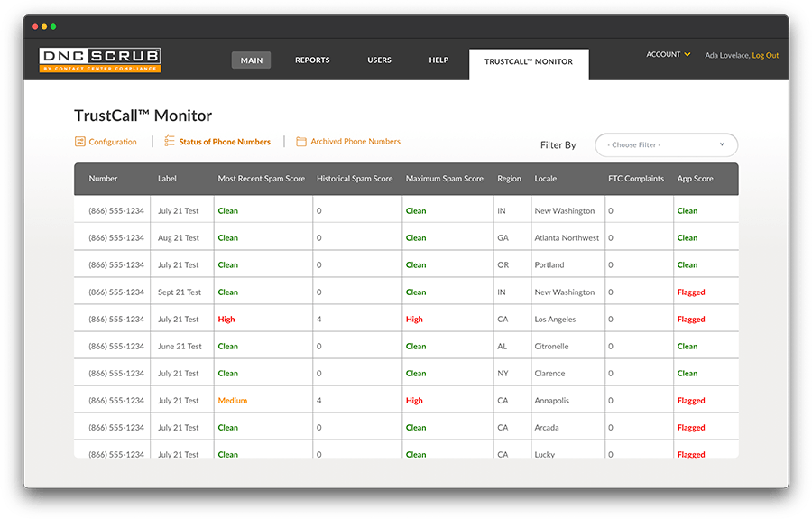The height and width of the screenshot is (519, 812).
Task: Sort by Historical Spam Score header
Action: tap(355, 178)
